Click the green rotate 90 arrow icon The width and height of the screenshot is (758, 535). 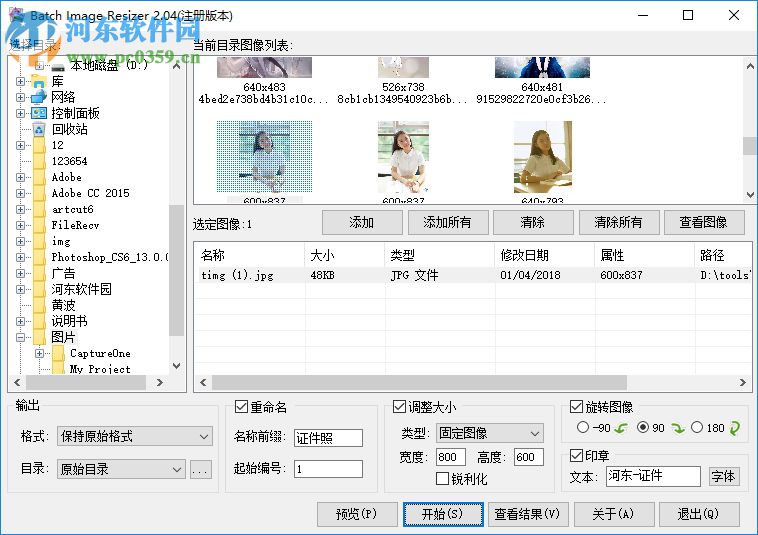click(678, 428)
